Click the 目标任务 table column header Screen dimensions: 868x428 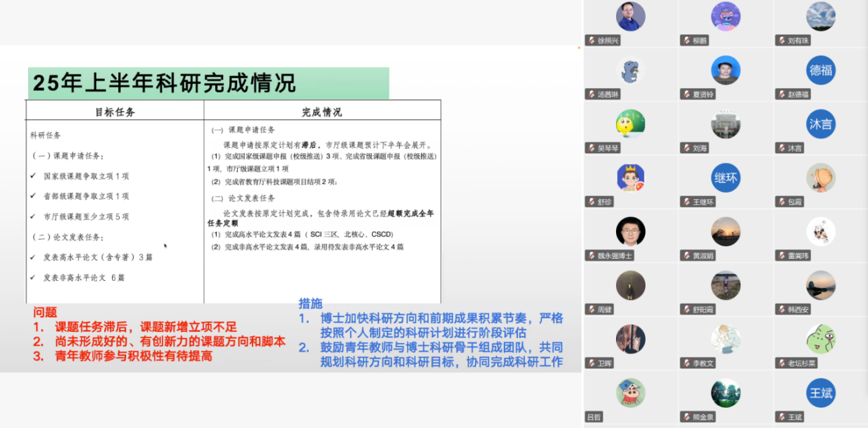(x=115, y=112)
